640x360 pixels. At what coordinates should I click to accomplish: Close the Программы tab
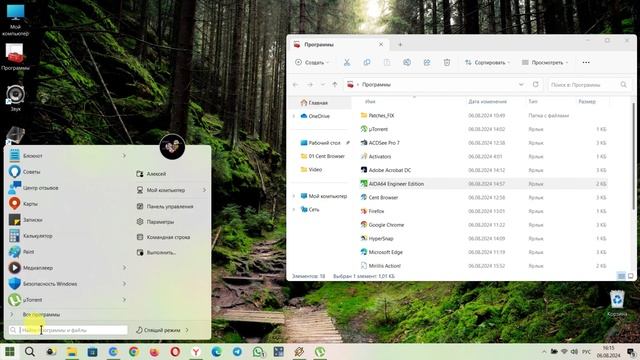point(381,44)
